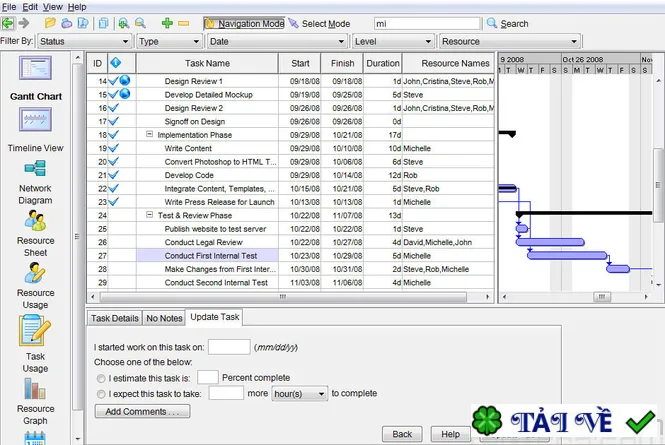Click the search text field containing 'mi'
This screenshot has height=445, width=665.
pyautogui.click(x=427, y=24)
